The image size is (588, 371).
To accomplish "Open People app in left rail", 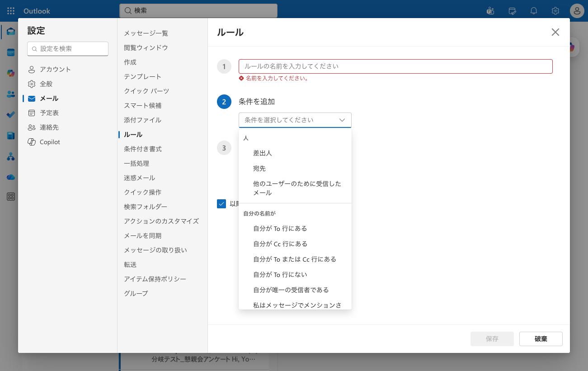I will point(11,94).
